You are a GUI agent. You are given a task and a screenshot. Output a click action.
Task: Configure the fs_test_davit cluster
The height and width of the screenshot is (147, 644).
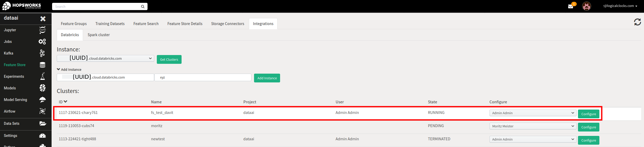[x=588, y=114]
